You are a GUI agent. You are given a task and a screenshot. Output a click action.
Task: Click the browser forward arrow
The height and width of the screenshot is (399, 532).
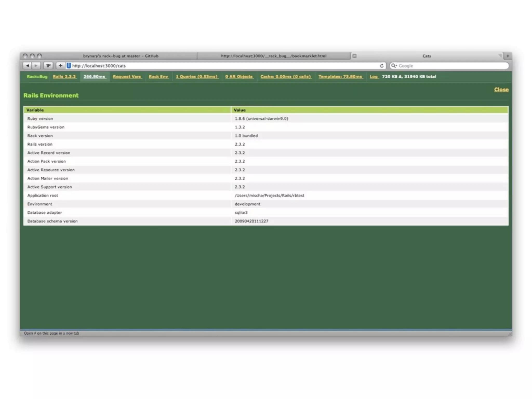tap(36, 66)
